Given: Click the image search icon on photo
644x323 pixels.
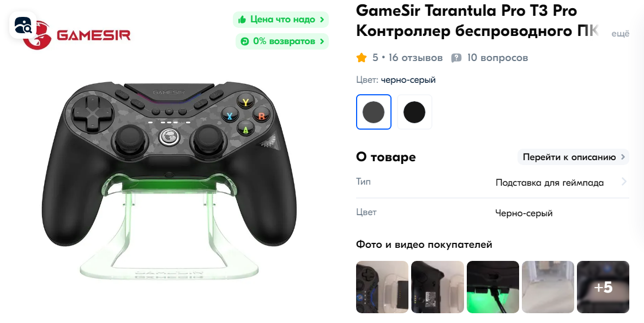Looking at the screenshot, I should tap(23, 26).
